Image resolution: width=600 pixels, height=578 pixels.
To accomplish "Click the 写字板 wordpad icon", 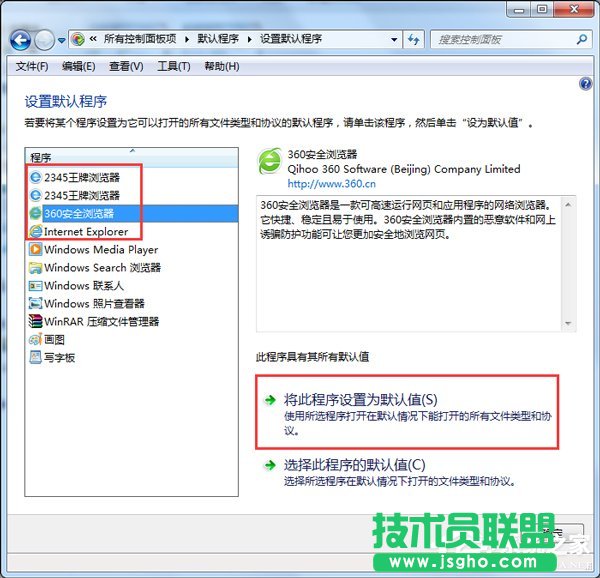I will (x=36, y=357).
